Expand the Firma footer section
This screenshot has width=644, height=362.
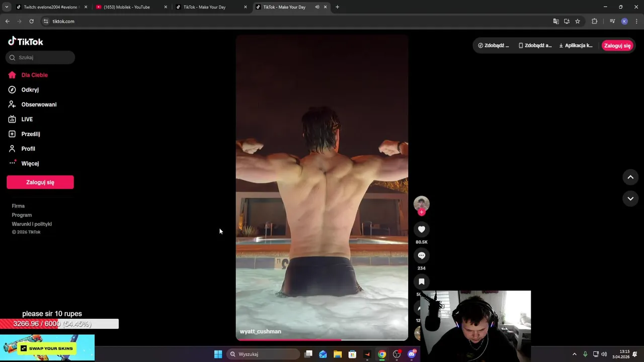18,206
